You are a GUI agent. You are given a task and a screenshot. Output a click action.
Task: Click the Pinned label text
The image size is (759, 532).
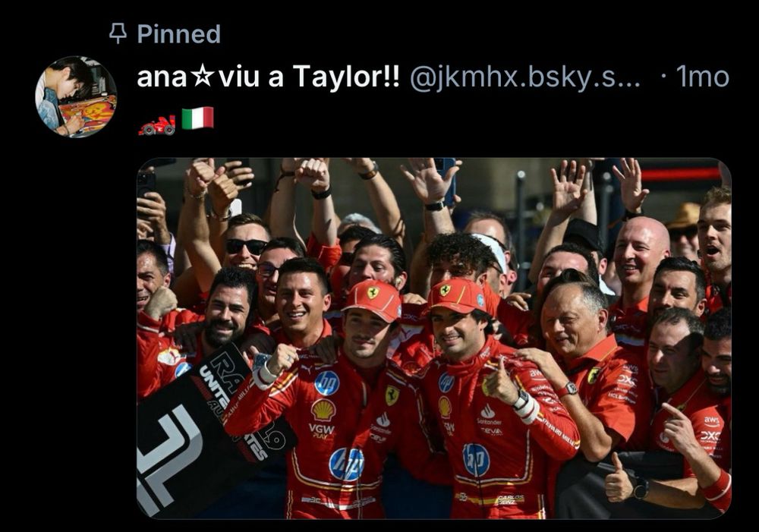[178, 34]
